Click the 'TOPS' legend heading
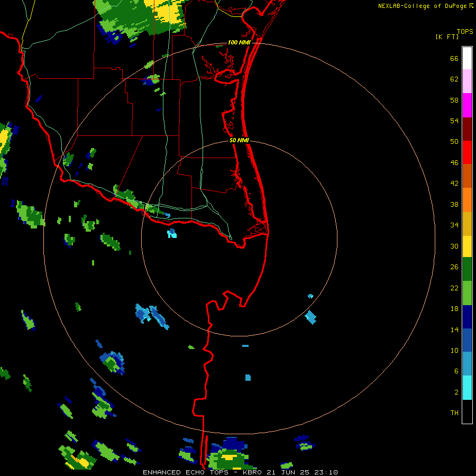 (x=465, y=32)
